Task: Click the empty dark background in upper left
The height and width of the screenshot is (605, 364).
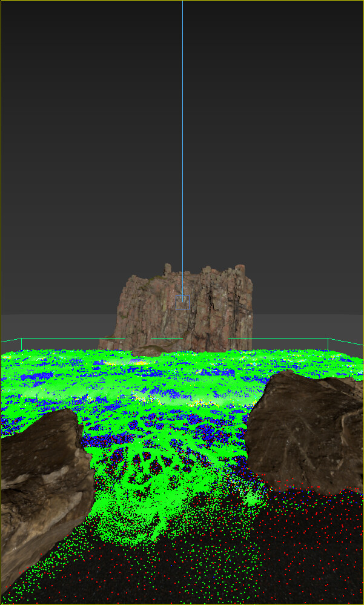Action: pos(61,91)
